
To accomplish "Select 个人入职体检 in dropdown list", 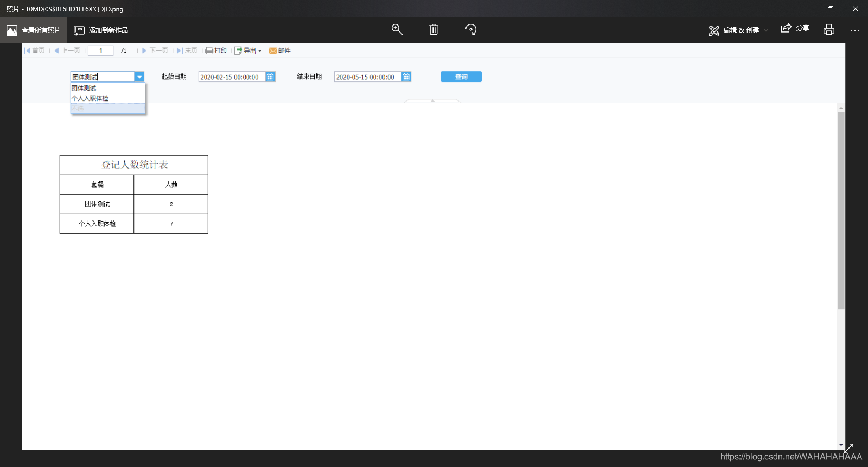I will point(107,98).
